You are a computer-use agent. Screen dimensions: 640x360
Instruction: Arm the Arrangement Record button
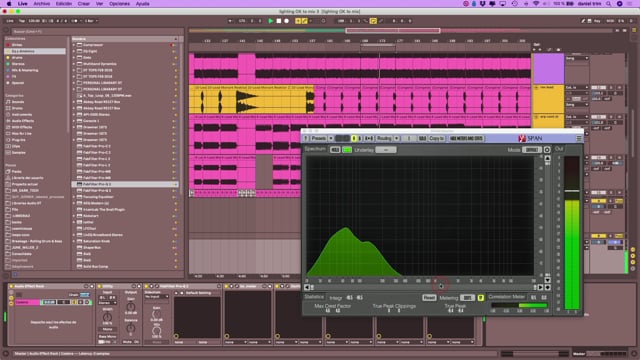(287, 21)
